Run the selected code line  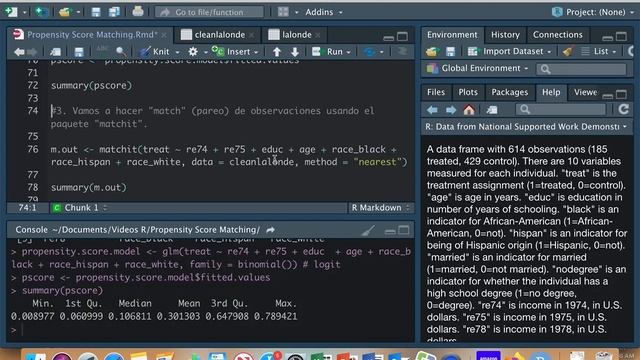point(328,52)
